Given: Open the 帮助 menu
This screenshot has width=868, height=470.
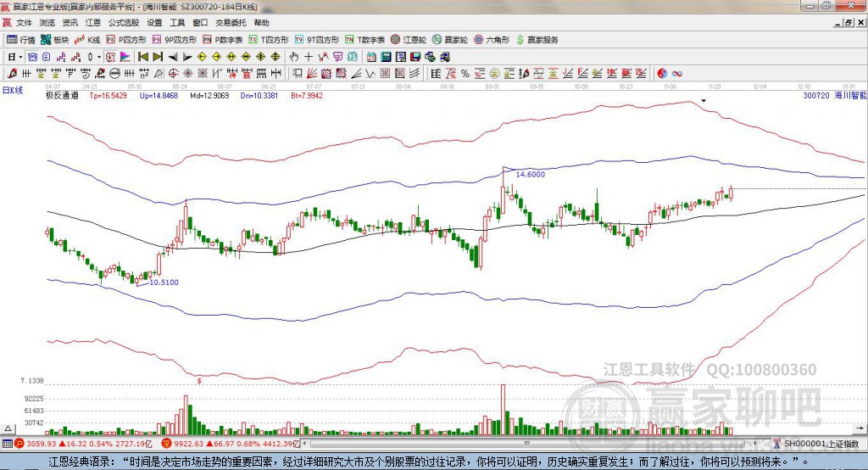Looking at the screenshot, I should 261,23.
